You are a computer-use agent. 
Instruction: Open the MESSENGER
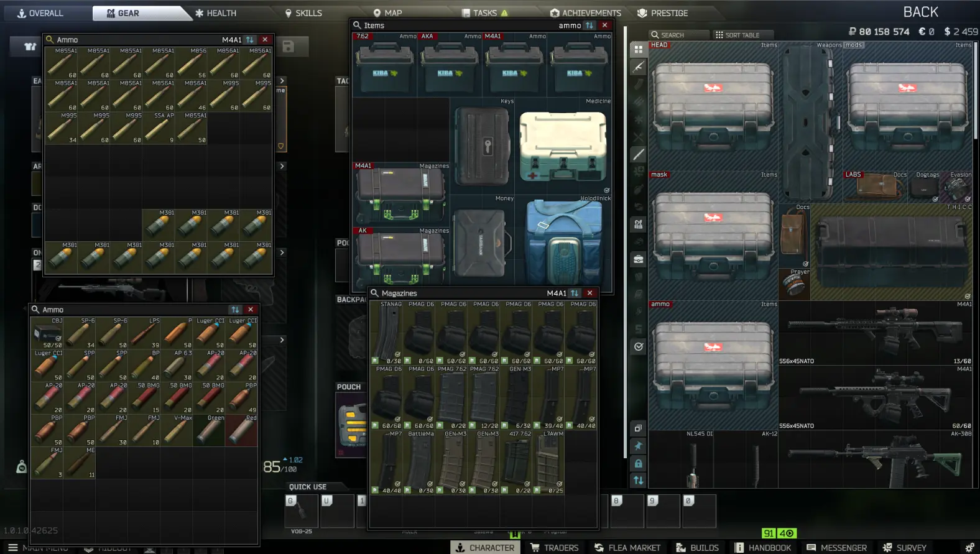[x=836, y=548]
